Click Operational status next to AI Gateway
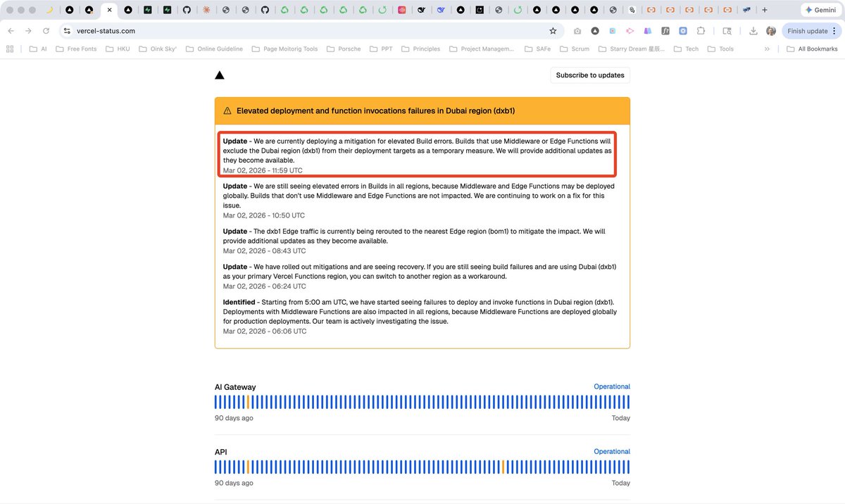This screenshot has width=845, height=504. [x=612, y=386]
